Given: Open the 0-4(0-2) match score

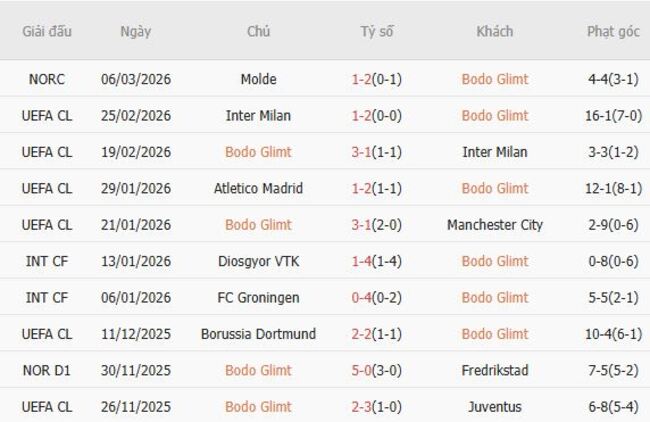Looking at the screenshot, I should tap(377, 298).
